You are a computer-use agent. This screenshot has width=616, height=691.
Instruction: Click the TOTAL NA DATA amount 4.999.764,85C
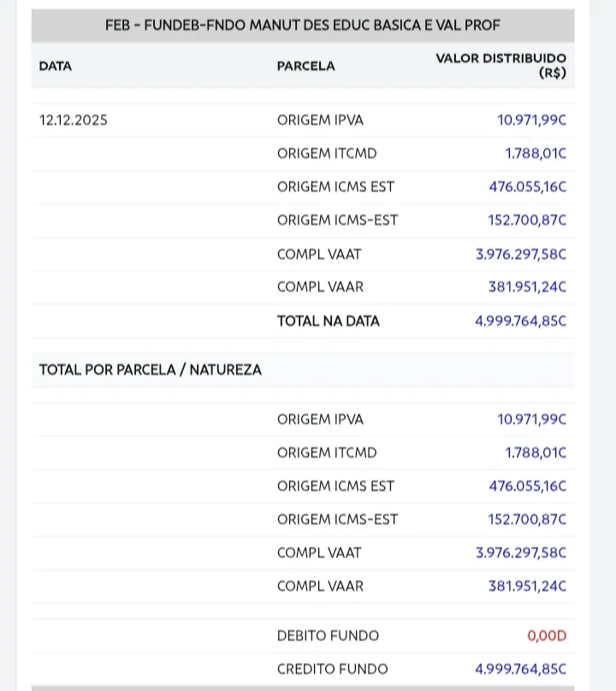[x=520, y=322]
